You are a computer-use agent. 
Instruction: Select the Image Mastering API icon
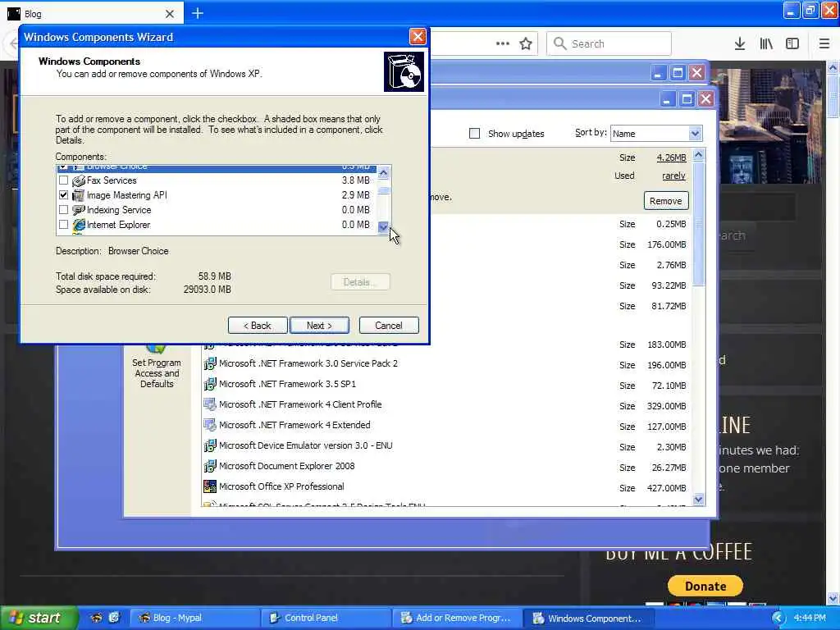pyautogui.click(x=79, y=195)
